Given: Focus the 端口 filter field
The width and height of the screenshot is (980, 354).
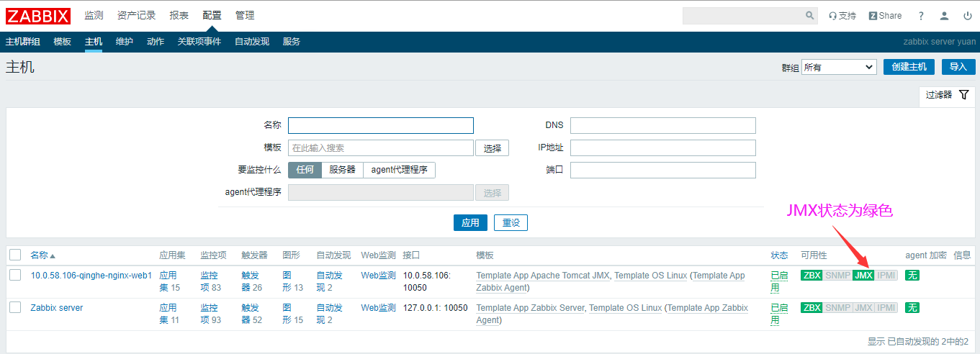Looking at the screenshot, I should (663, 170).
